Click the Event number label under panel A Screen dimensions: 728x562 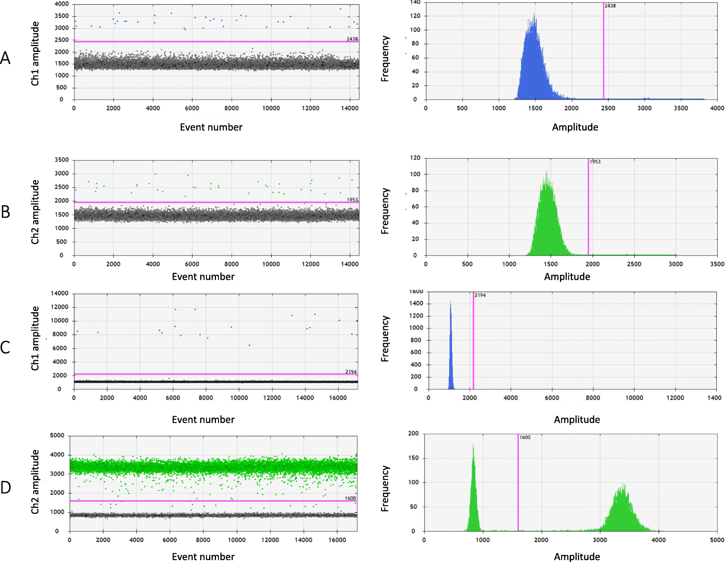211,127
